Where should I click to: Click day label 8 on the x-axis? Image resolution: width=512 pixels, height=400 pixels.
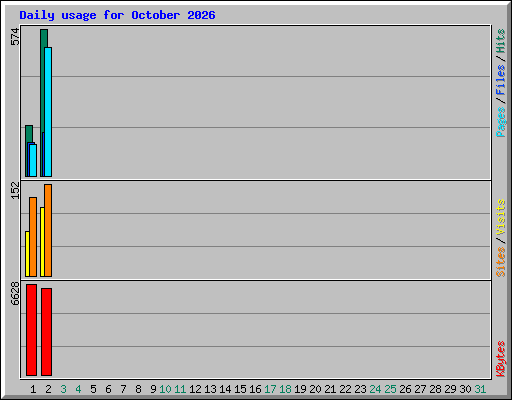click(138, 389)
